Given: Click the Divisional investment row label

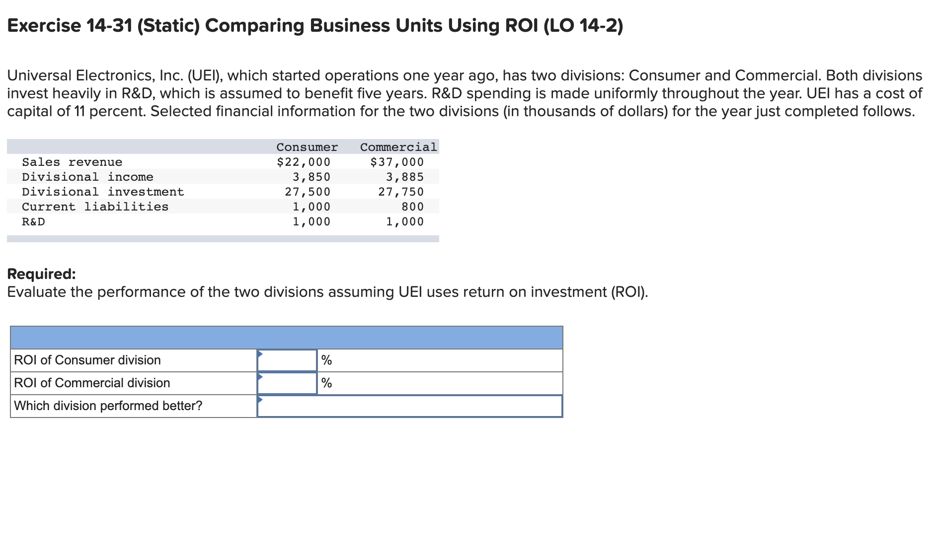Looking at the screenshot, I should (103, 192).
